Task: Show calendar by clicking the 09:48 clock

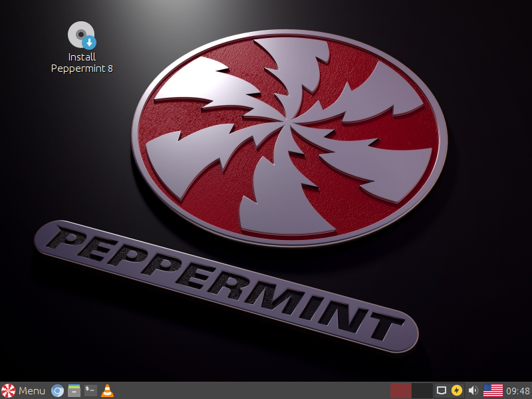Action: (x=518, y=390)
